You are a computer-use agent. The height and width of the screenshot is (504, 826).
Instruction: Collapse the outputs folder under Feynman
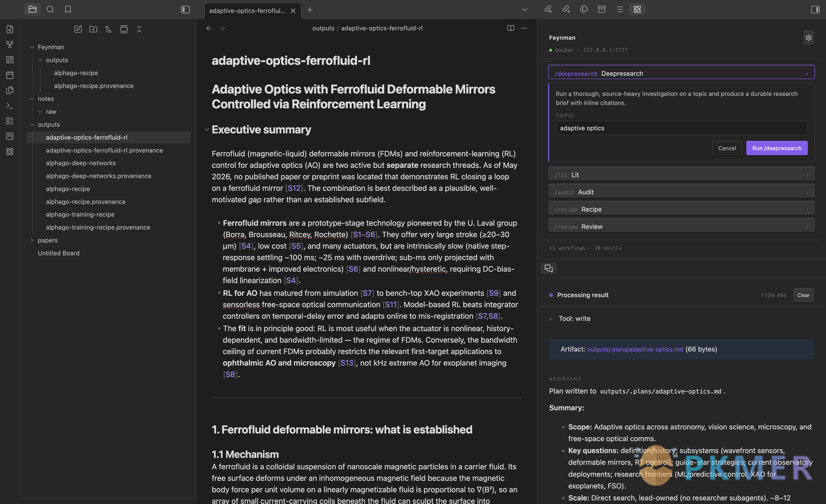(x=40, y=60)
